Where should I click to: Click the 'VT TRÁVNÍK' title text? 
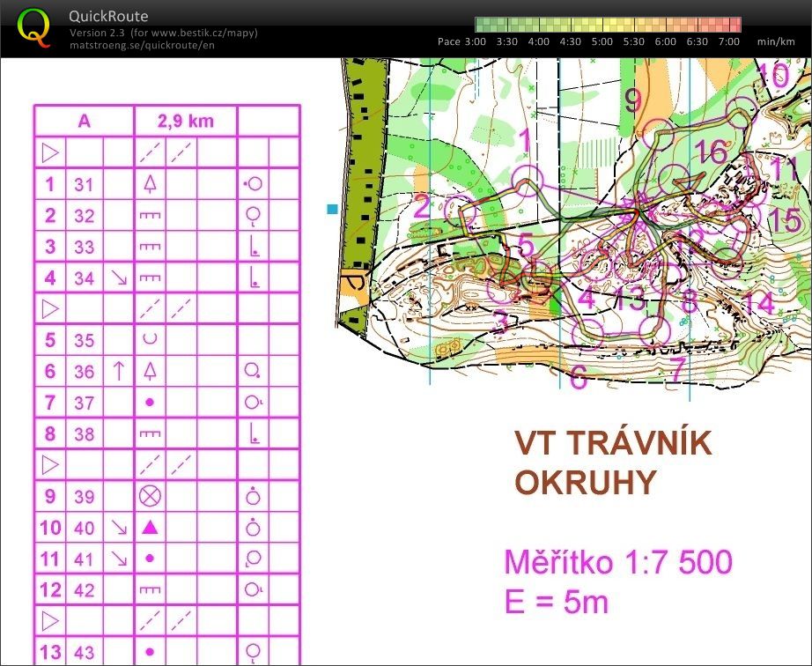click(613, 443)
